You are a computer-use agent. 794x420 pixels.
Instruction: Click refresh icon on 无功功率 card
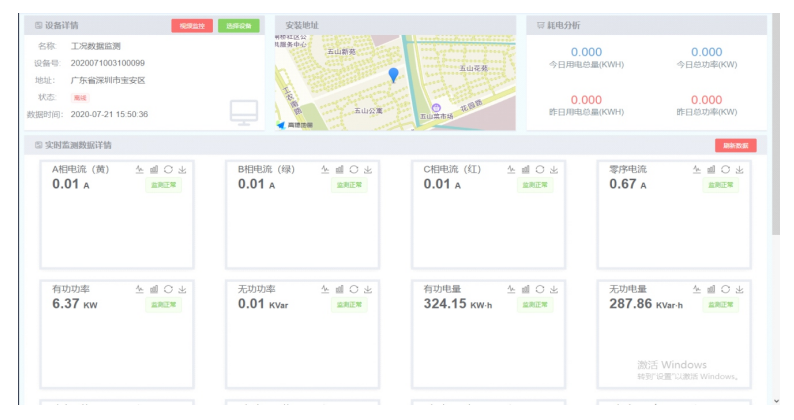(354, 289)
